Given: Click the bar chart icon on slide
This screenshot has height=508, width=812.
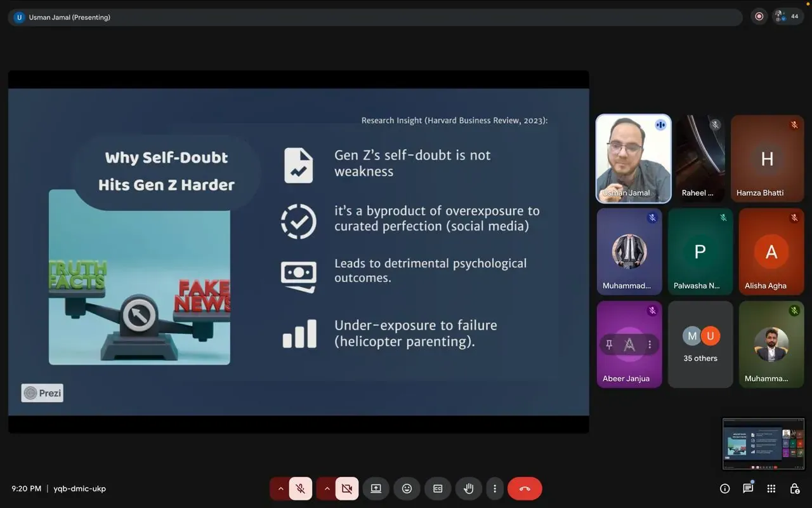Looking at the screenshot, I should [299, 333].
